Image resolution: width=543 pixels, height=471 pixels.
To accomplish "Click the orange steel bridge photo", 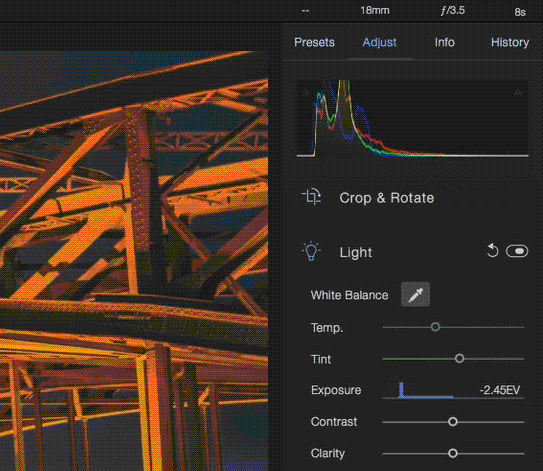I will point(134,261).
